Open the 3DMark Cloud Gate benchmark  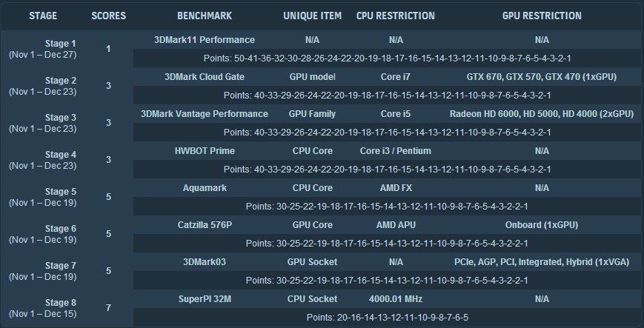point(204,77)
